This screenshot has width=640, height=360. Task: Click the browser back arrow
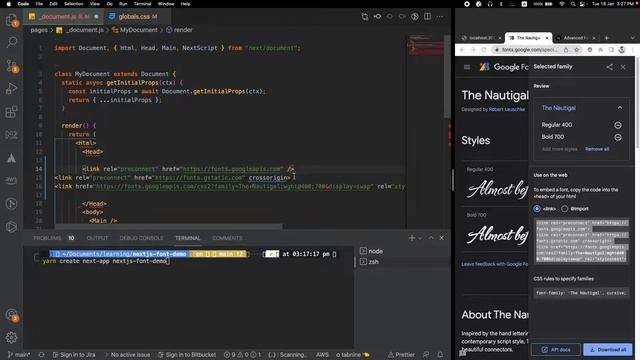click(462, 49)
